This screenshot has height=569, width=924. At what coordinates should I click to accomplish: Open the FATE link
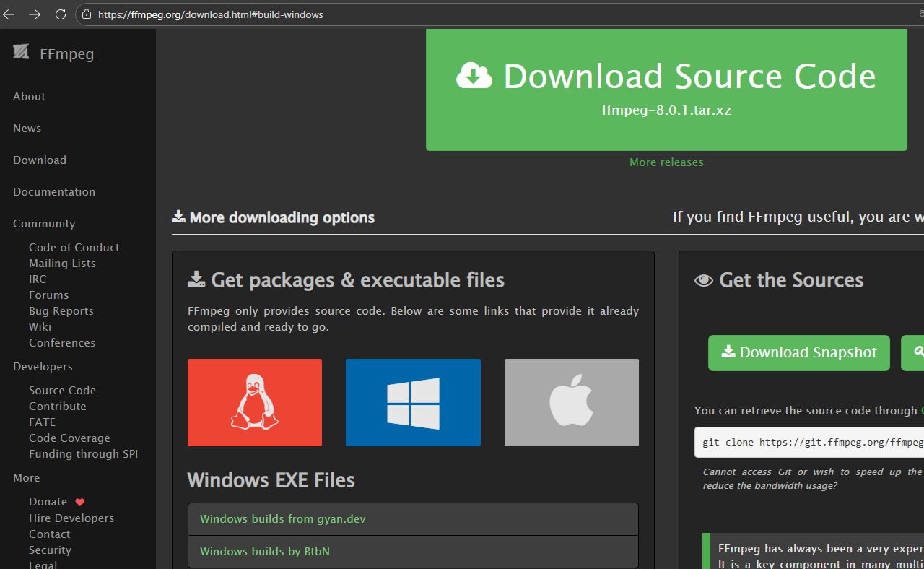(42, 422)
